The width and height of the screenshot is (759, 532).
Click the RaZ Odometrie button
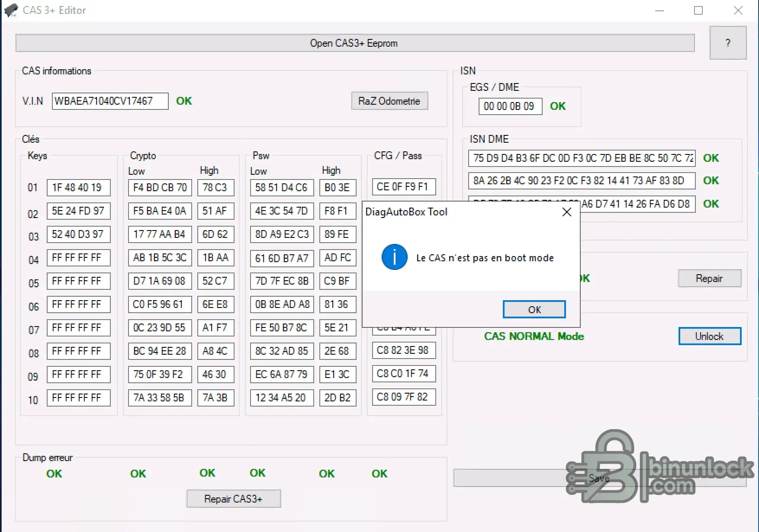tap(389, 101)
